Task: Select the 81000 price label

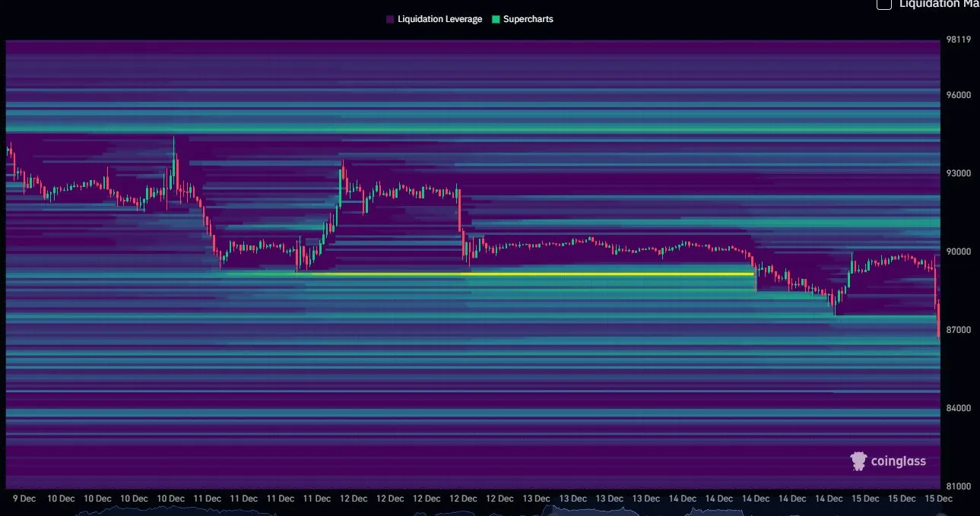Action: [958, 486]
